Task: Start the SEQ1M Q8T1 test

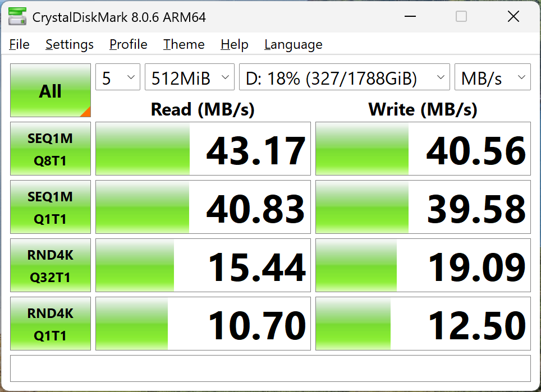Action: pyautogui.click(x=50, y=149)
